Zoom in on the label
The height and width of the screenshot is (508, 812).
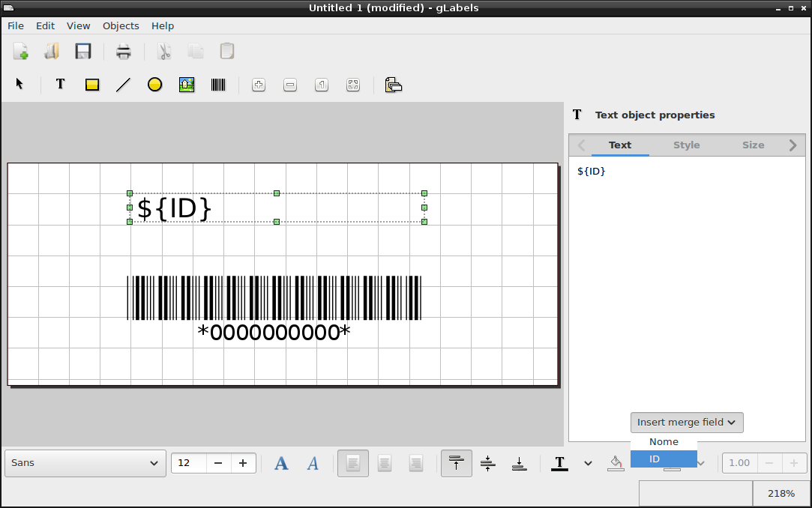coord(259,85)
